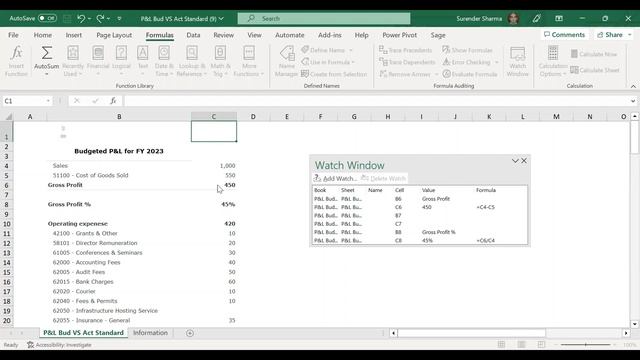Click in the formula bar input
640x360 pixels.
(x=376, y=101)
